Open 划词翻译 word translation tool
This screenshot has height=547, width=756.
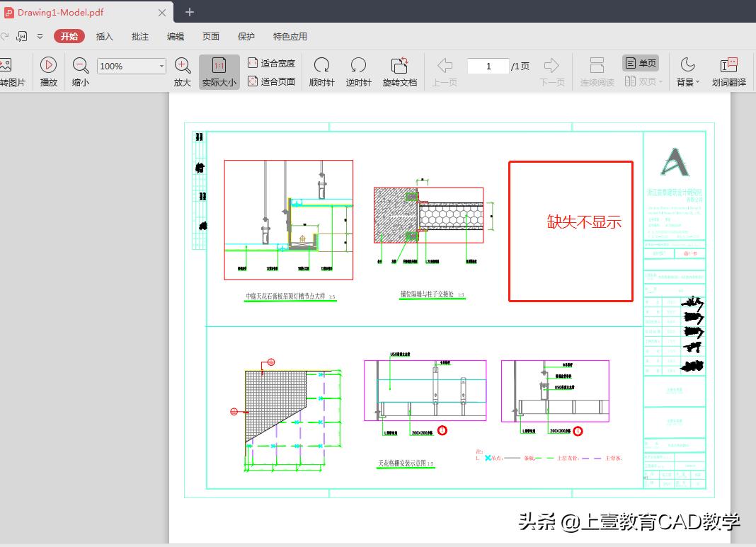[x=729, y=71]
